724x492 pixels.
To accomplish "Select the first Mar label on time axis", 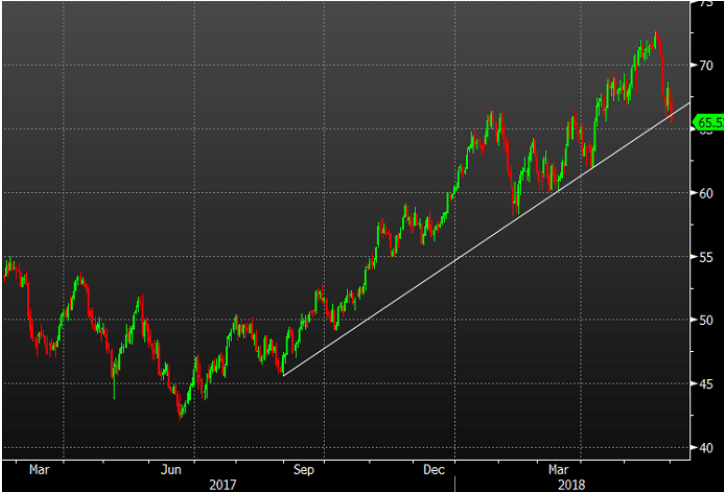I will tap(39, 468).
